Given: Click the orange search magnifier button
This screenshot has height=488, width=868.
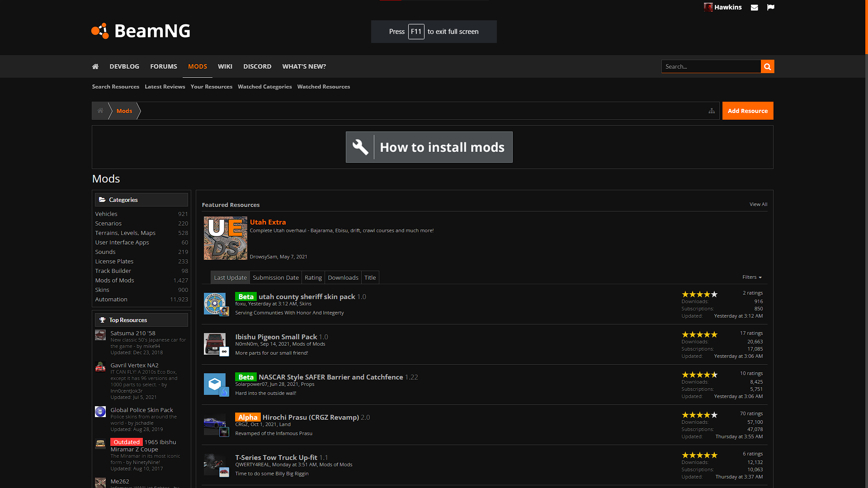Looking at the screenshot, I should click(767, 66).
